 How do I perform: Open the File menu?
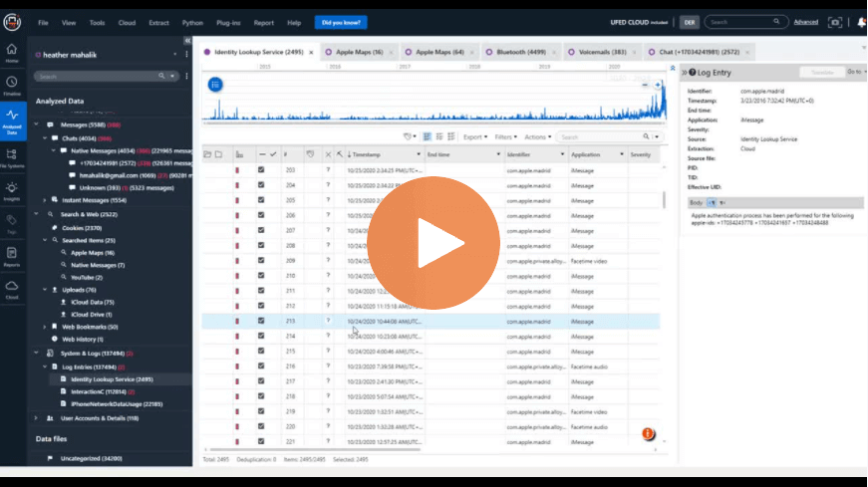[x=43, y=23]
